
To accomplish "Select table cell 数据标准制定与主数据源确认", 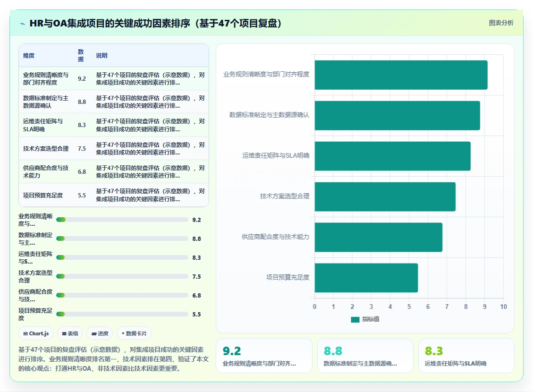I will click(46, 102).
